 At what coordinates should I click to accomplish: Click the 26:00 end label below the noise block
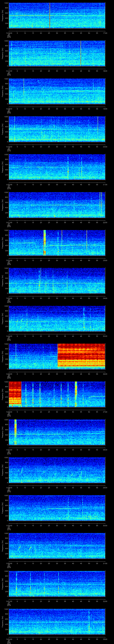(x=105, y=374)
